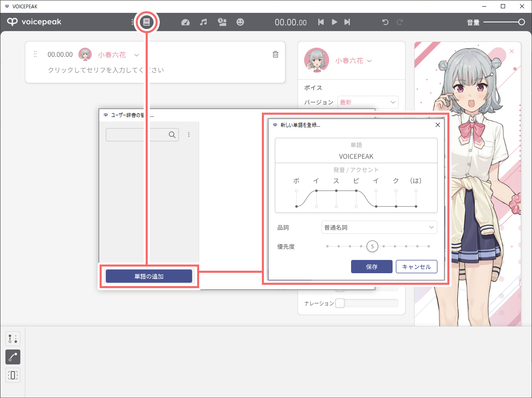Image resolution: width=532 pixels, height=398 pixels.
Task: Open narrator dropdown 小春六花 in right panel
Action: [354, 61]
